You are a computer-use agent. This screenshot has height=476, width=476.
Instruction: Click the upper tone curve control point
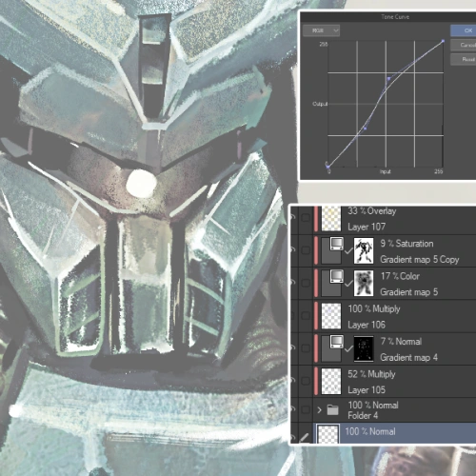pos(388,78)
